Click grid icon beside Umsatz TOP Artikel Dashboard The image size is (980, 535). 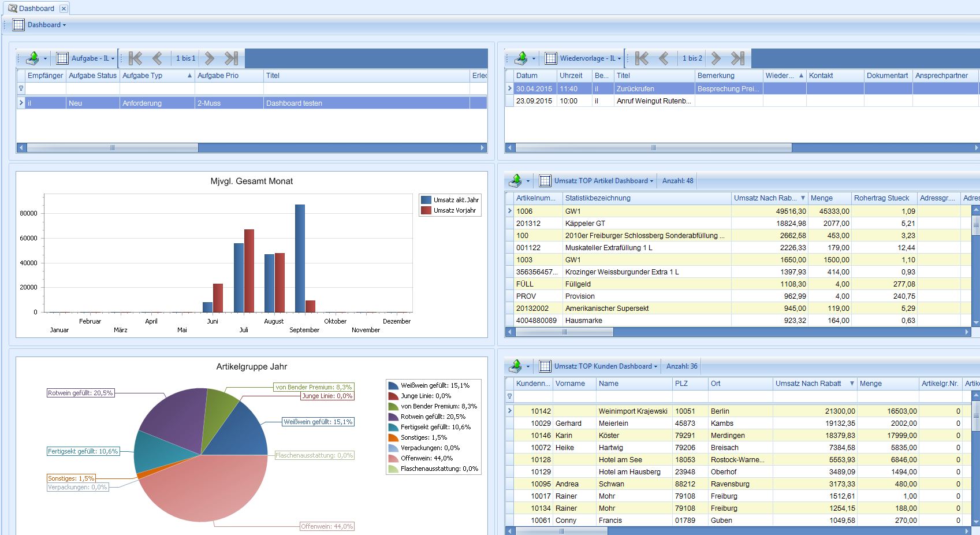(545, 181)
